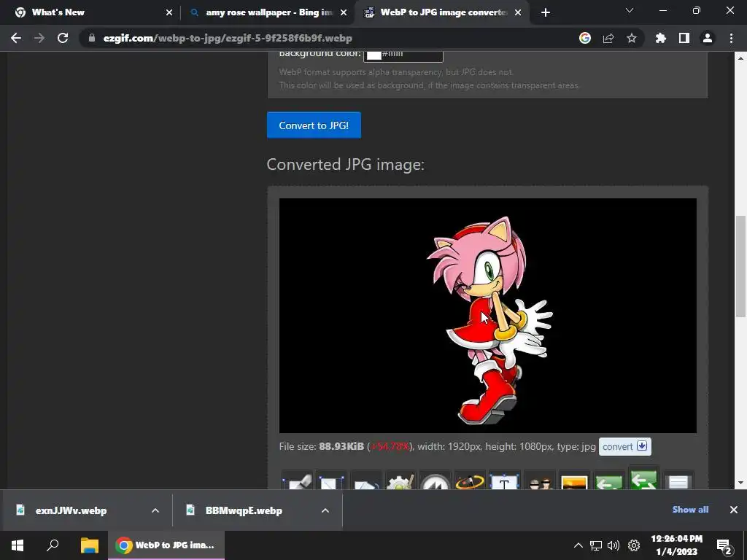Open the Chrome extensions puzzle icon
The width and height of the screenshot is (747, 560).
point(661,38)
